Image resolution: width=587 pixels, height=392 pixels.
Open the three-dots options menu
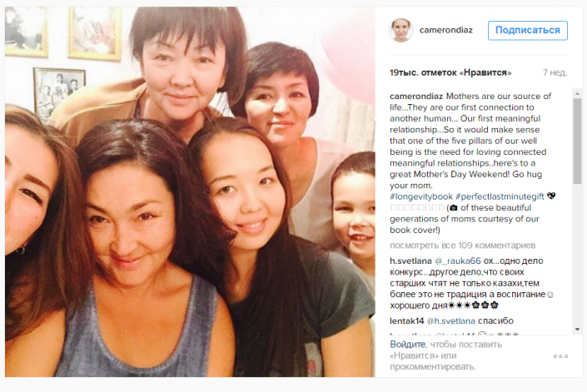pyautogui.click(x=560, y=356)
